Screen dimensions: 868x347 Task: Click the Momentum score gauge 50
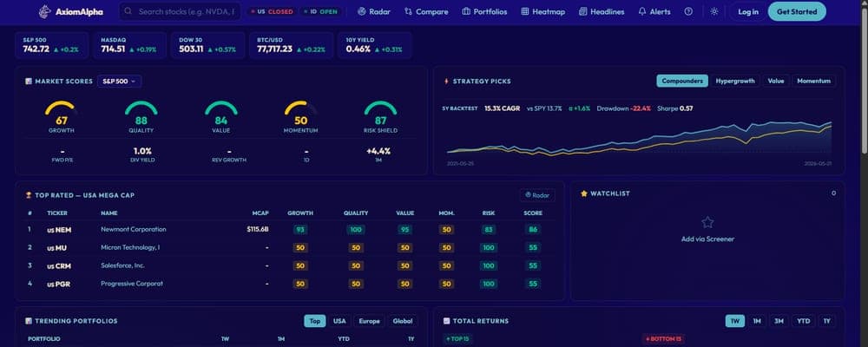[x=300, y=117]
